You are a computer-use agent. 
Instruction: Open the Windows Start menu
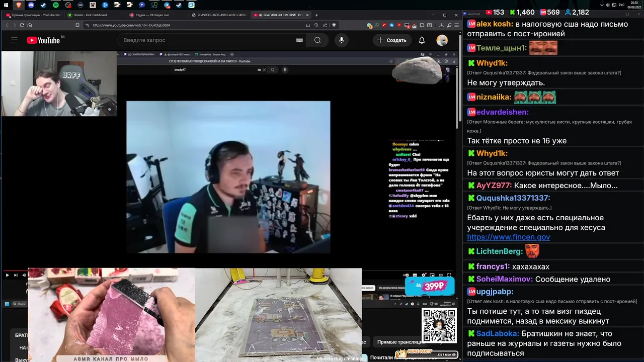6,5
